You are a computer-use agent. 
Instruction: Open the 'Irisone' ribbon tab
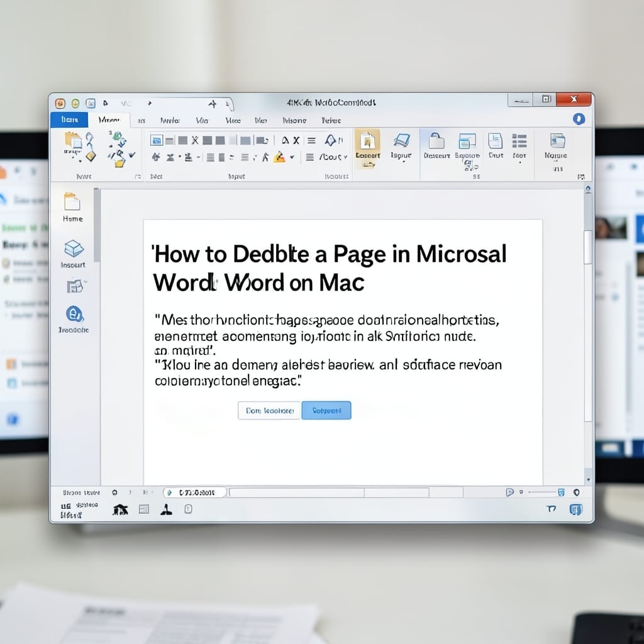pyautogui.click(x=294, y=120)
